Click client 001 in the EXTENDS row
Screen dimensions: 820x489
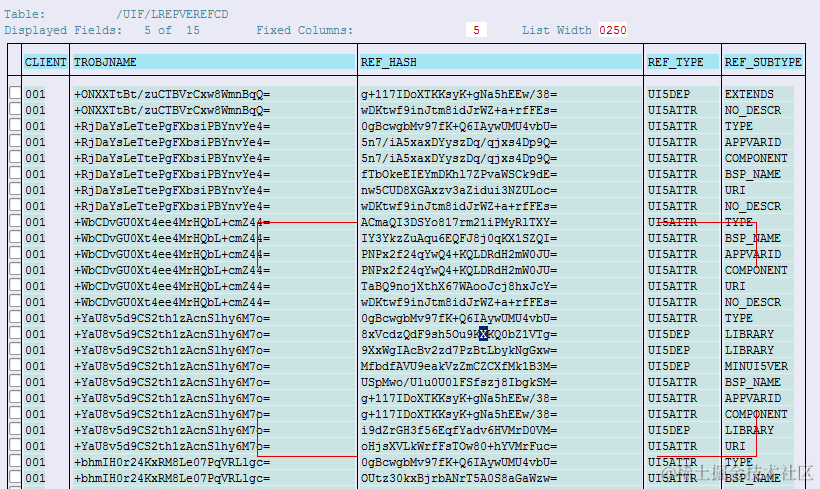click(35, 94)
